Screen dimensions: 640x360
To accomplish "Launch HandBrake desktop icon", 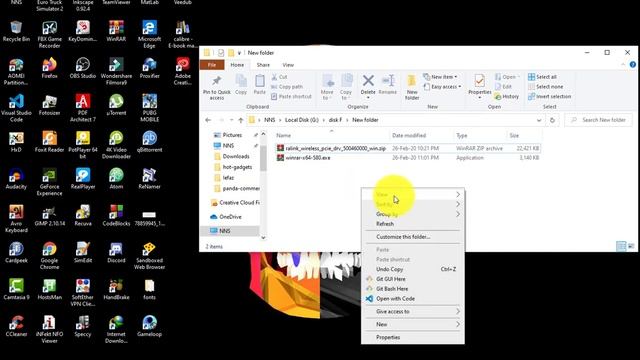I will [x=116, y=289].
